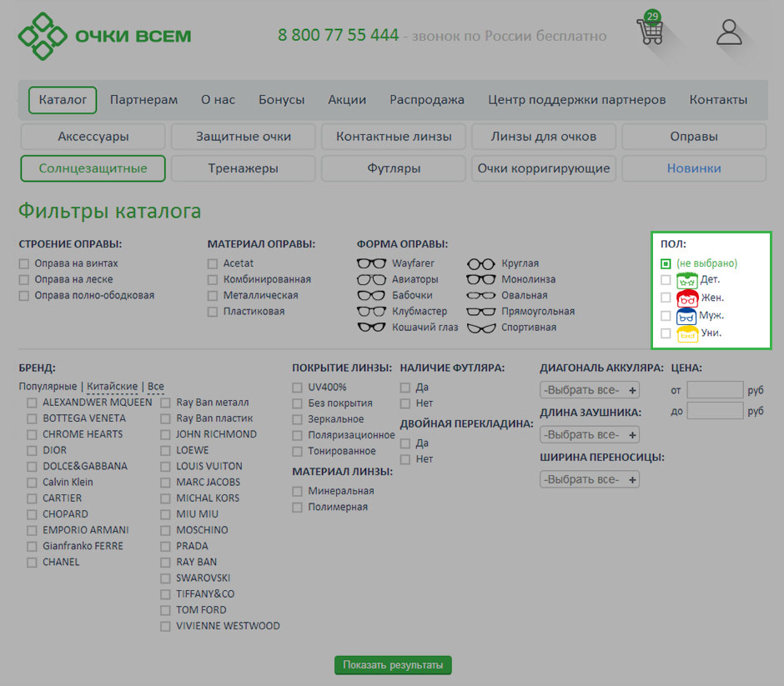Open the shopping cart icon
784x686 pixels.
(650, 33)
